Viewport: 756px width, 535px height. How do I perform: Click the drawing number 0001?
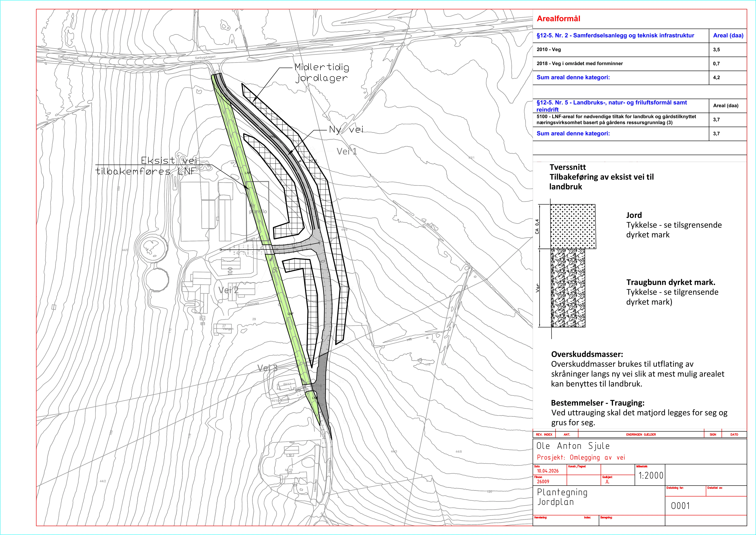click(x=680, y=506)
